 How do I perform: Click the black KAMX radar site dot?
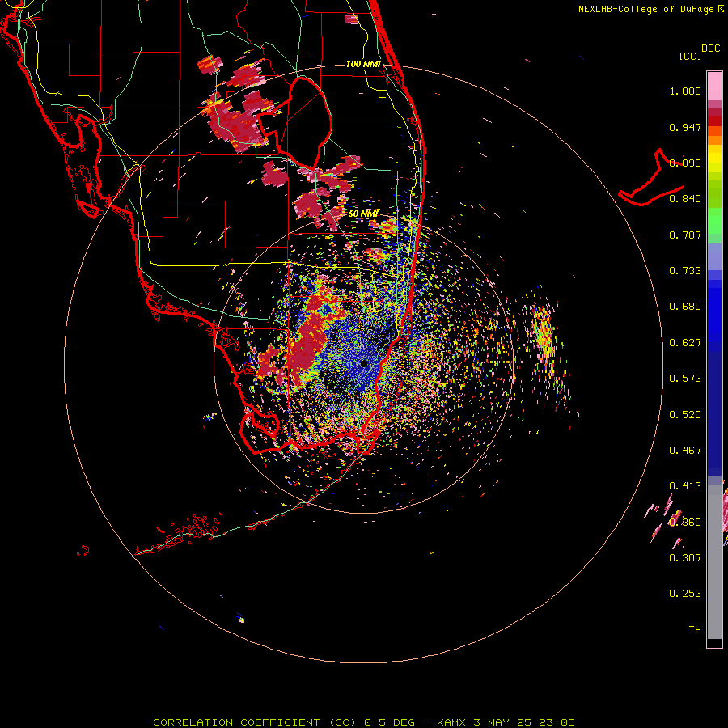tap(364, 363)
